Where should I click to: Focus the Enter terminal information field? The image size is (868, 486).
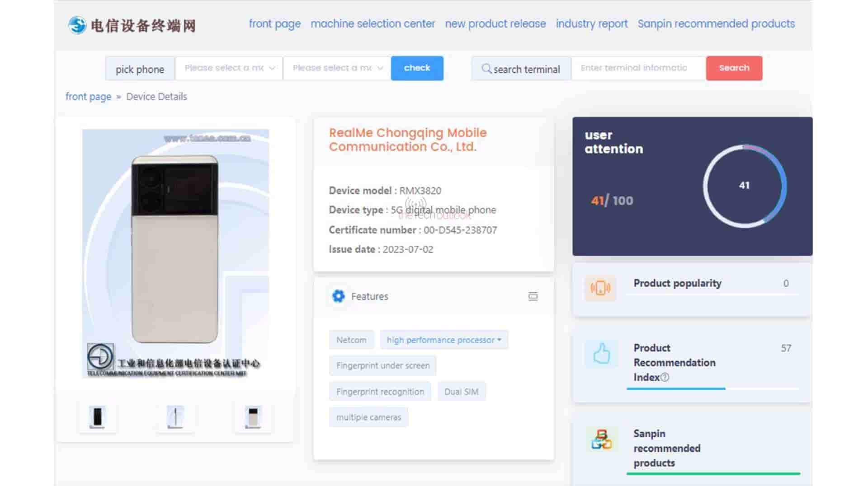(638, 68)
